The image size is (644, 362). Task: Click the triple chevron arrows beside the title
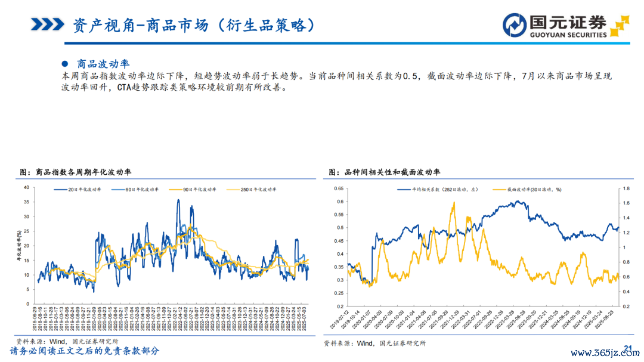(47, 24)
